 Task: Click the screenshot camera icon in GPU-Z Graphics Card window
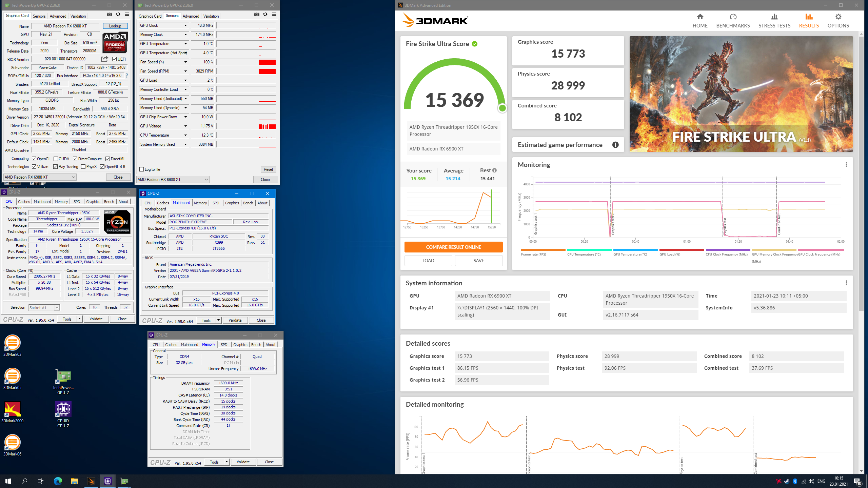click(x=109, y=15)
